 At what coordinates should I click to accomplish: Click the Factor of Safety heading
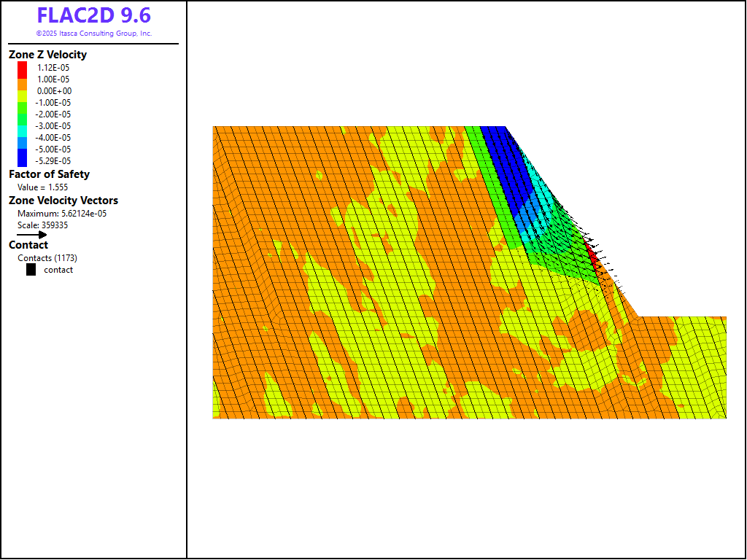pyautogui.click(x=49, y=174)
